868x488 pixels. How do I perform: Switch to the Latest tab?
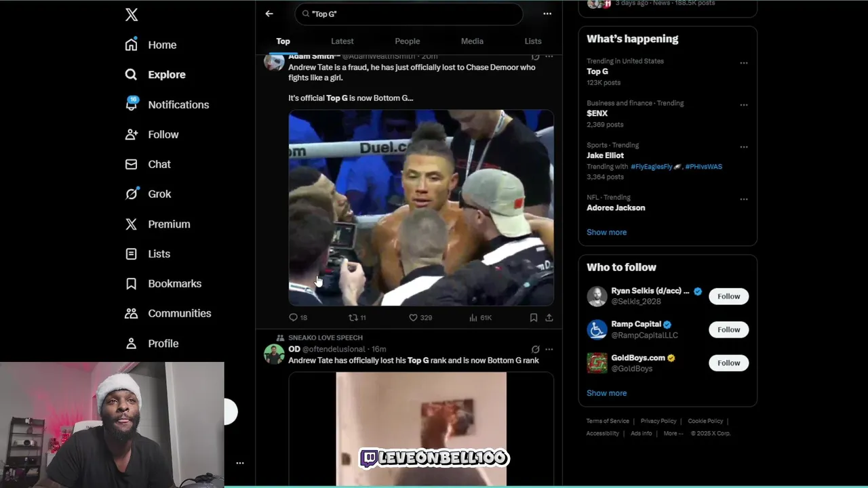(342, 41)
